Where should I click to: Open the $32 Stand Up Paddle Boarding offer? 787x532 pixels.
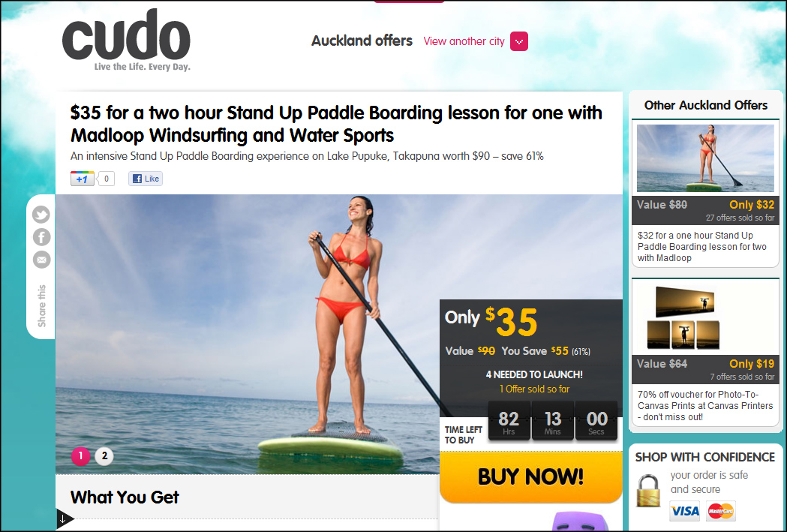pyautogui.click(x=701, y=246)
